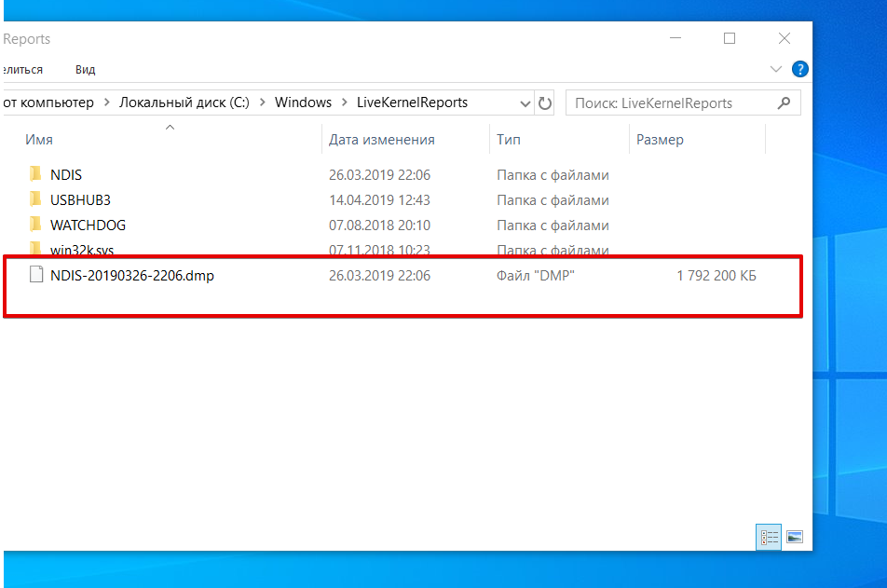887x588 pixels.
Task: Expand breadcrumb arrow after компьютер
Action: click(x=106, y=103)
